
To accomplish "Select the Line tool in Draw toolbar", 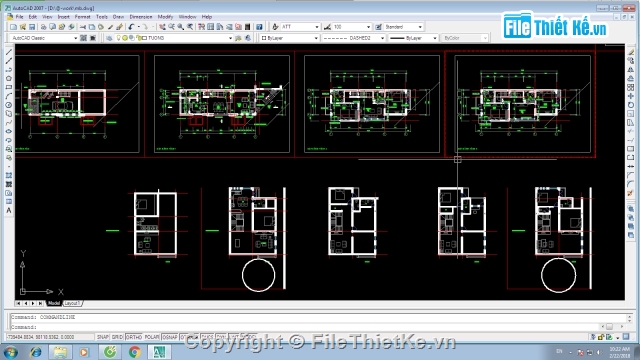I will (9, 52).
